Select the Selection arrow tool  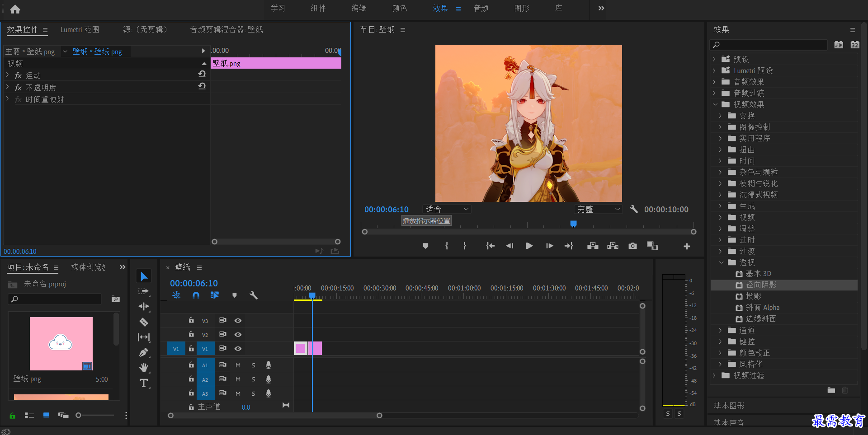pyautogui.click(x=144, y=276)
